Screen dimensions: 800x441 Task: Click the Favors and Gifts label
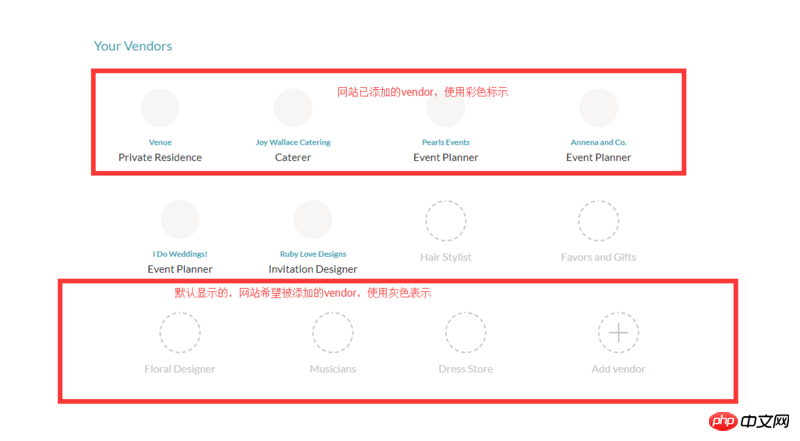[598, 257]
